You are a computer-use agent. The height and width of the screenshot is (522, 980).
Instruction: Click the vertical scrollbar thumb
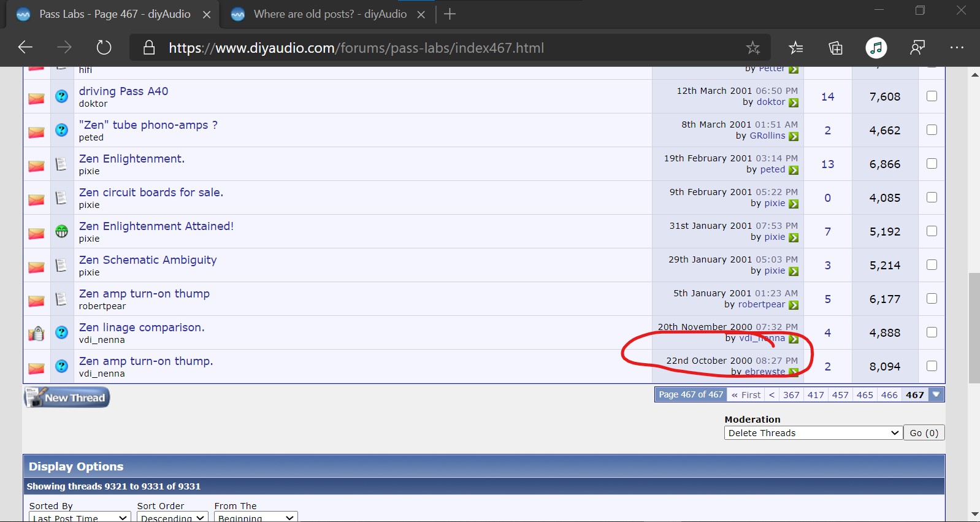(x=974, y=328)
